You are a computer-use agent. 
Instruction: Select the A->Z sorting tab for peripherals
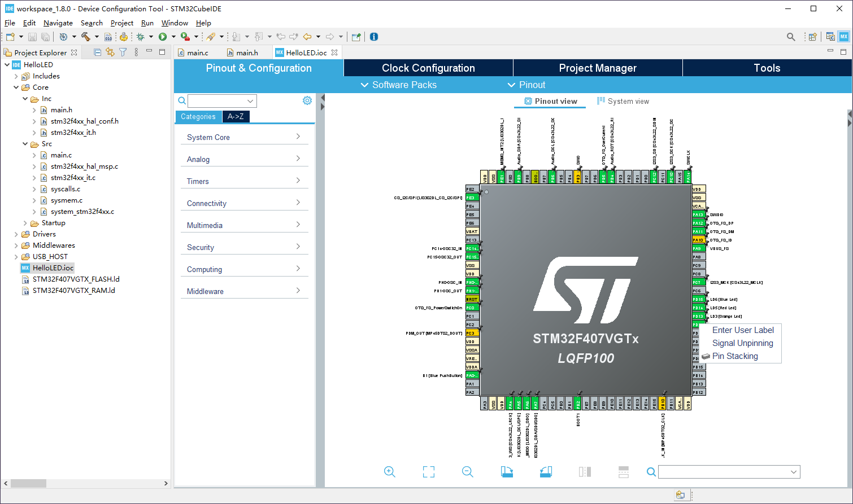236,116
